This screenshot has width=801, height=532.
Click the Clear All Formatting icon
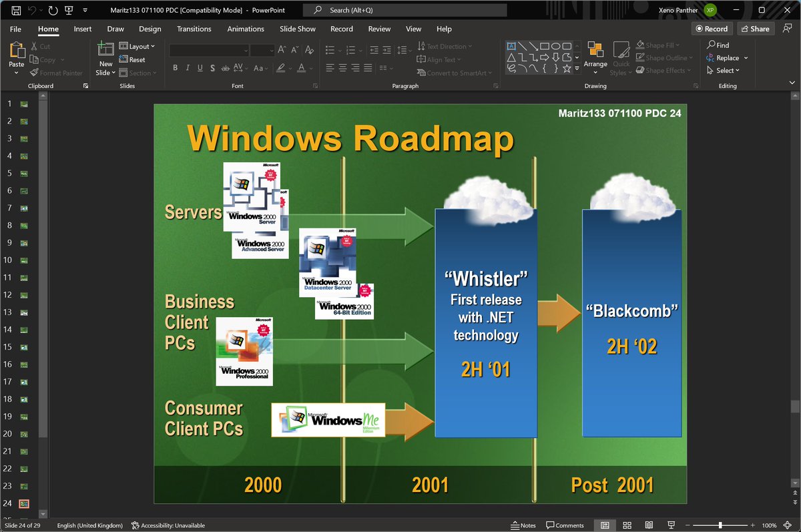pos(308,49)
